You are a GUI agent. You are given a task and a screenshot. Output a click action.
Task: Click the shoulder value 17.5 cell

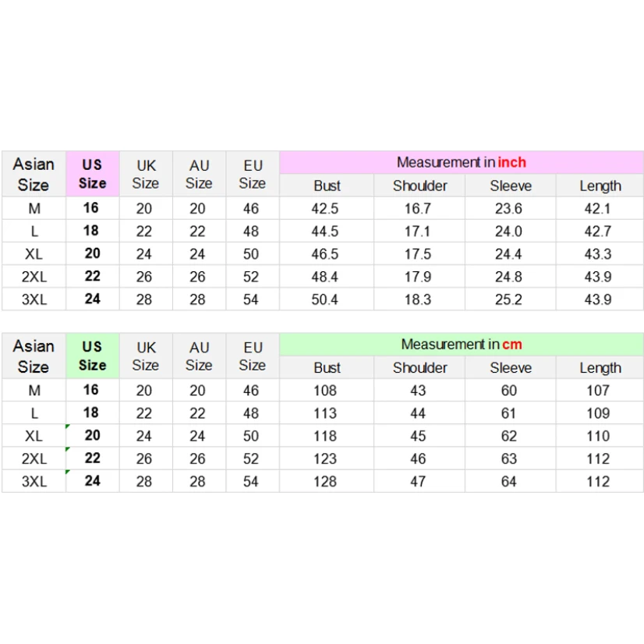coord(418,254)
